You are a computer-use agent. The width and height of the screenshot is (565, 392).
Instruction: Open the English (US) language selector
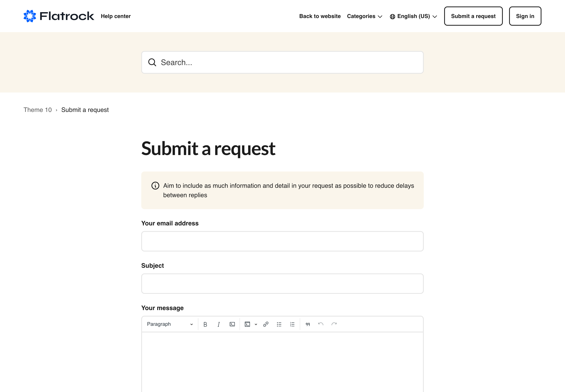pyautogui.click(x=414, y=16)
